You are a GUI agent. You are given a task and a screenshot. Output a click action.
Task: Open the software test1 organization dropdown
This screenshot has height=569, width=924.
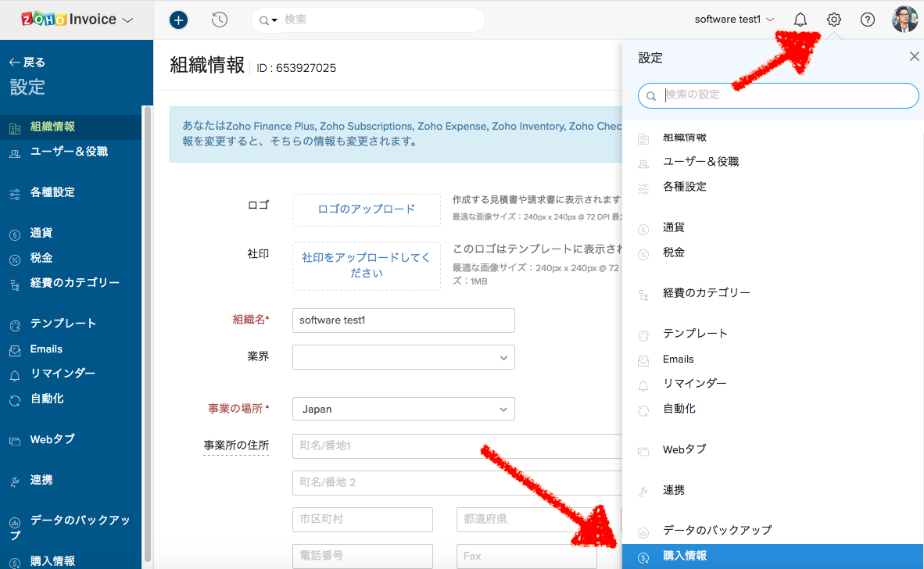734,20
